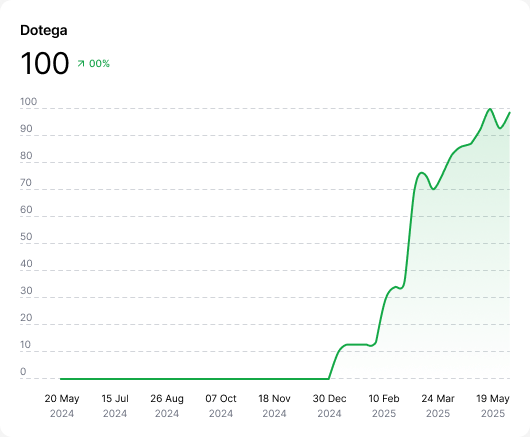
Task: Click the 26 Aug 2024 date label
Action: pyautogui.click(x=167, y=406)
